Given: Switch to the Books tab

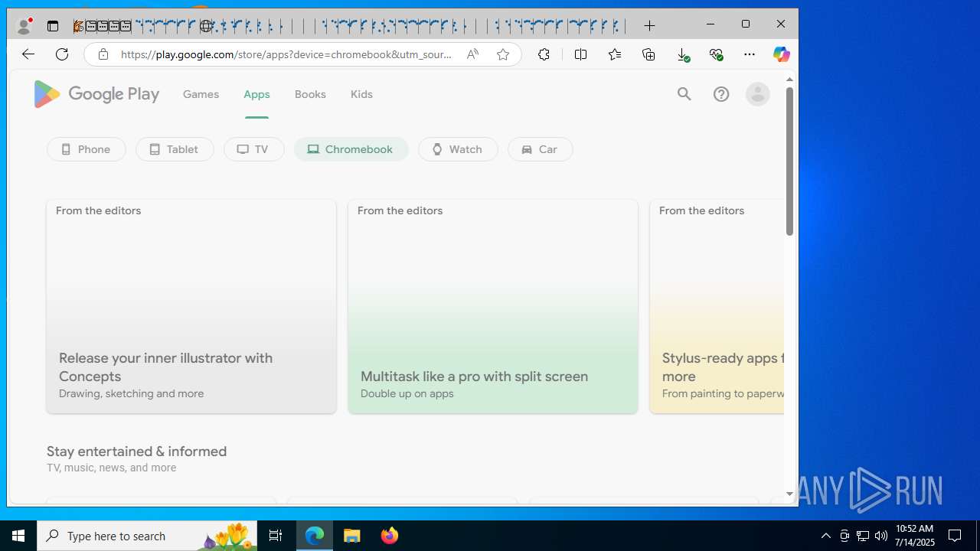Looking at the screenshot, I should click(310, 94).
